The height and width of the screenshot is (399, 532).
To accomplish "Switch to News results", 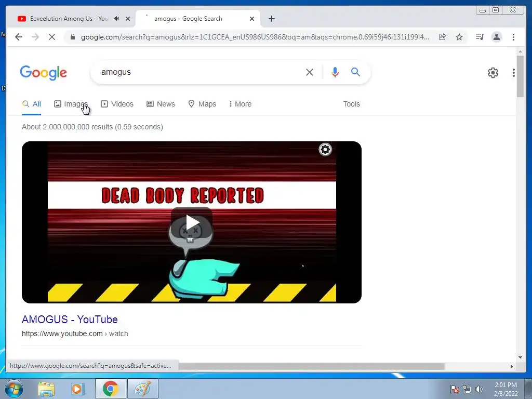I will click(x=161, y=104).
